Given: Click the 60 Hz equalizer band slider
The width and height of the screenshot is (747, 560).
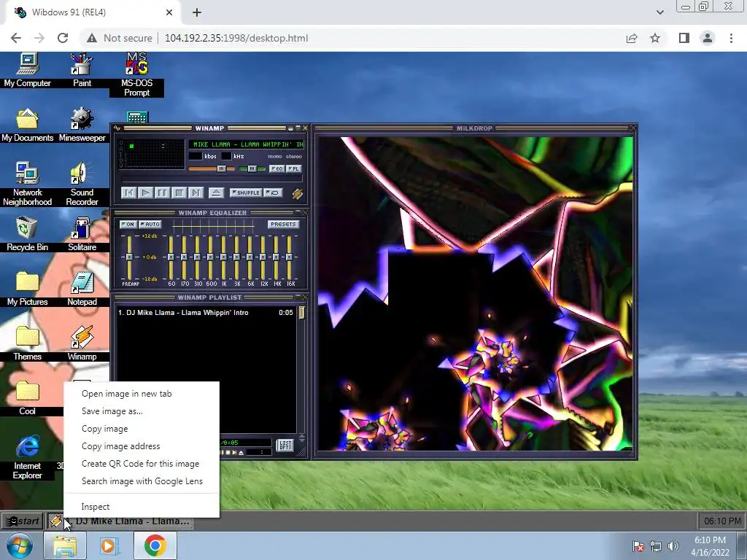Looking at the screenshot, I should pyautogui.click(x=171, y=257).
